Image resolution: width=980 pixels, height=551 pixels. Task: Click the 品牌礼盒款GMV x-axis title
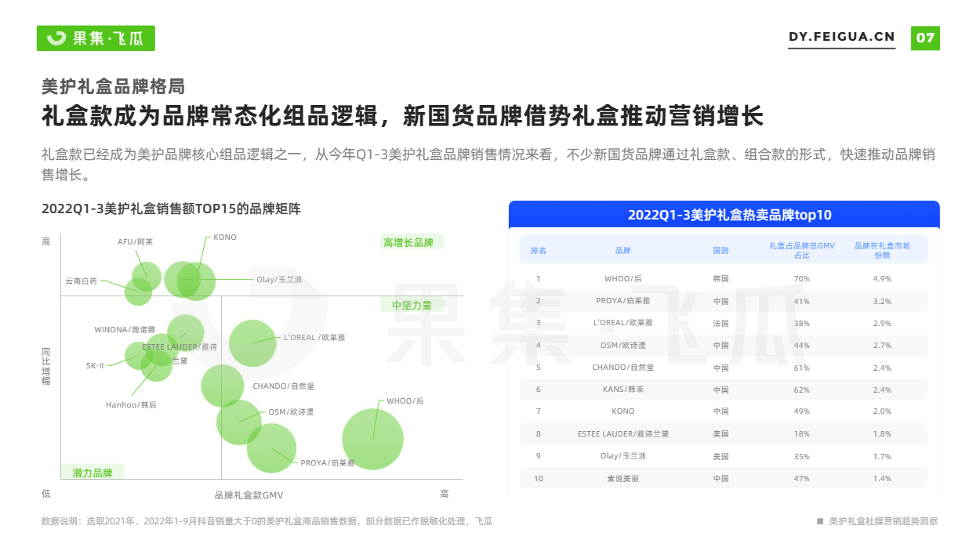[249, 495]
